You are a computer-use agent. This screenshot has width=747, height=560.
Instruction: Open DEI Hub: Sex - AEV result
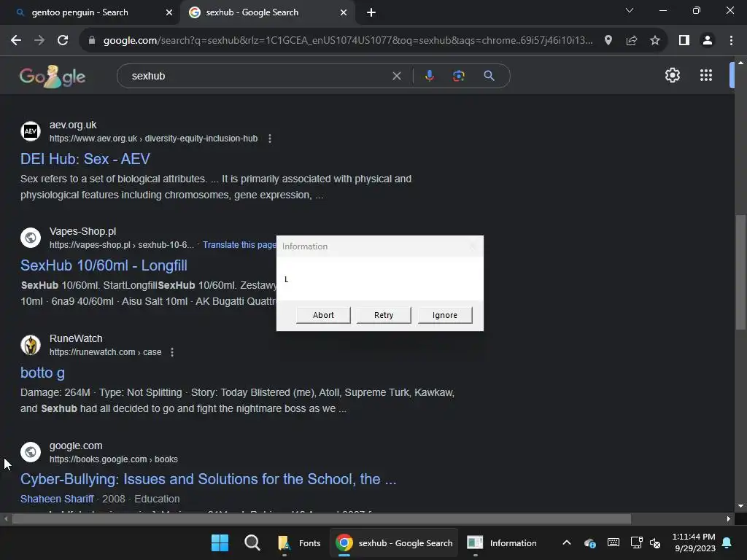point(85,159)
